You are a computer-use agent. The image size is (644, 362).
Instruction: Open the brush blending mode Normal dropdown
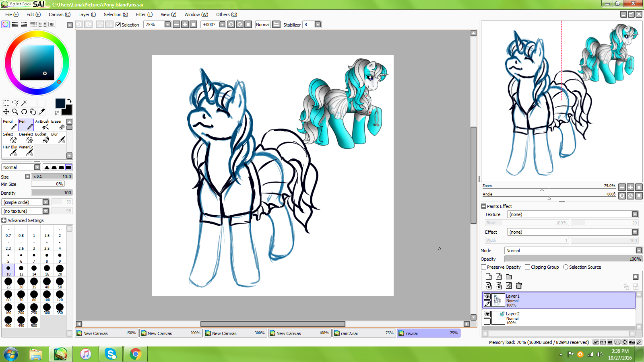point(37,167)
